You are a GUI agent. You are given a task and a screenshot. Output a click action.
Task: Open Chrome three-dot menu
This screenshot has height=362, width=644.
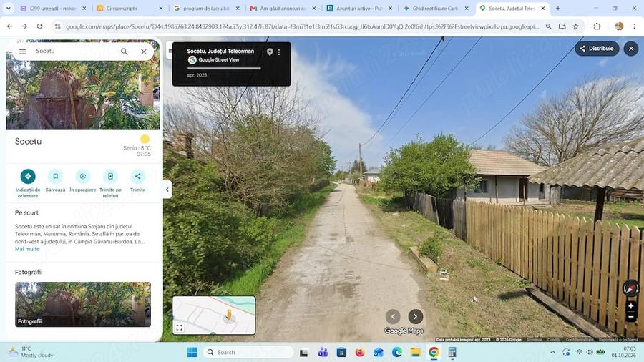pyautogui.click(x=635, y=26)
